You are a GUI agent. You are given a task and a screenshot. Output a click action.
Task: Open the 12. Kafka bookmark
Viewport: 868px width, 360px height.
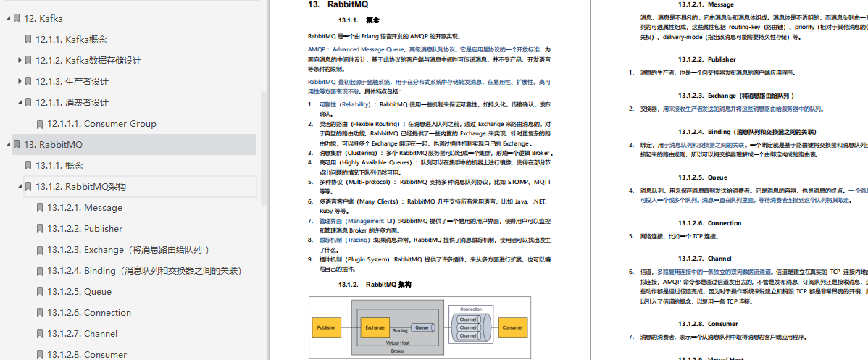43,18
